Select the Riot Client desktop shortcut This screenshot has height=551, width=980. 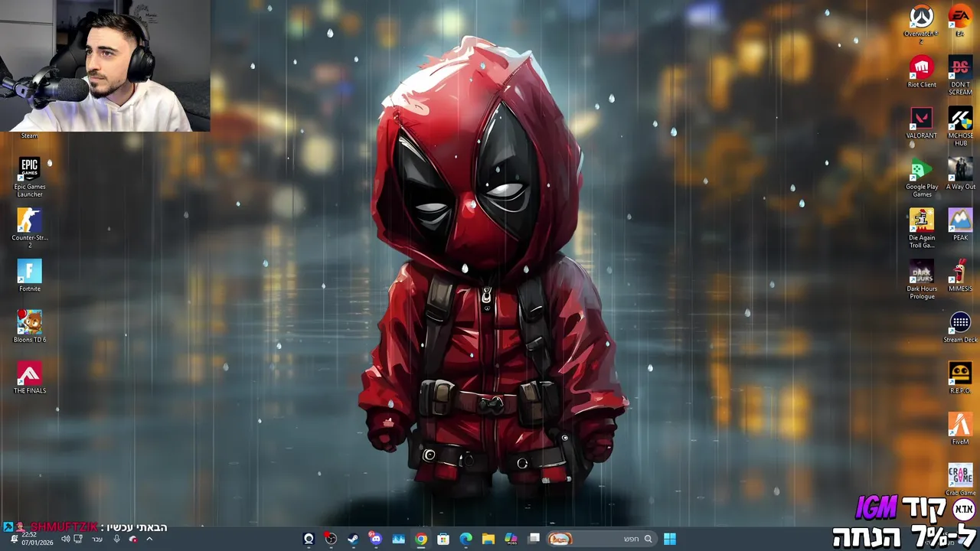[922, 73]
